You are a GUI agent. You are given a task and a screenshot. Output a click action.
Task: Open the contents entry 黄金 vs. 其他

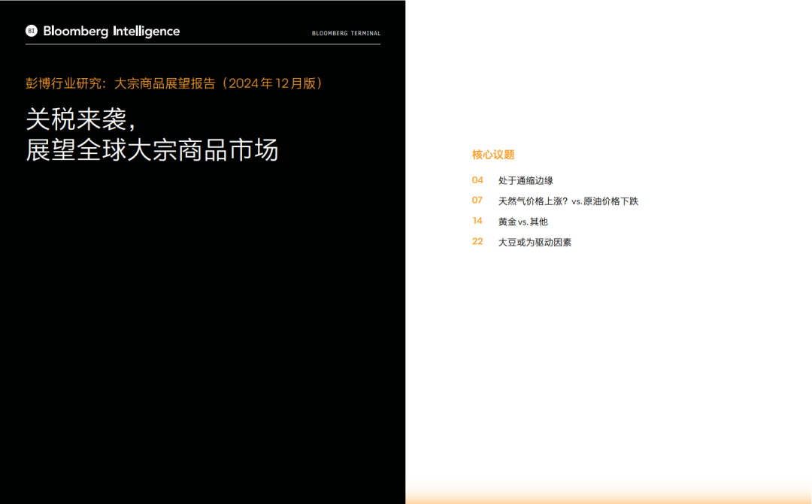click(x=523, y=222)
